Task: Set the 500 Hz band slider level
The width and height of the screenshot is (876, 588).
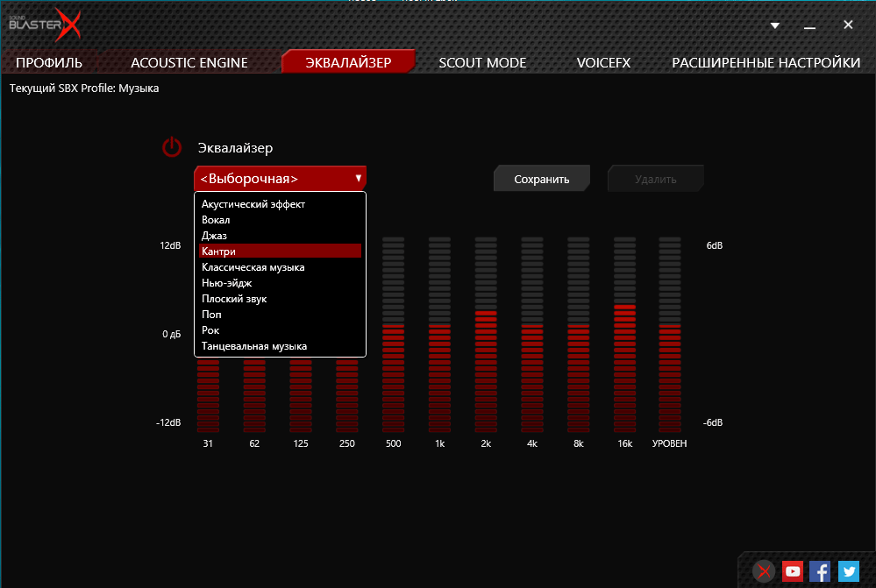Action: click(x=394, y=335)
